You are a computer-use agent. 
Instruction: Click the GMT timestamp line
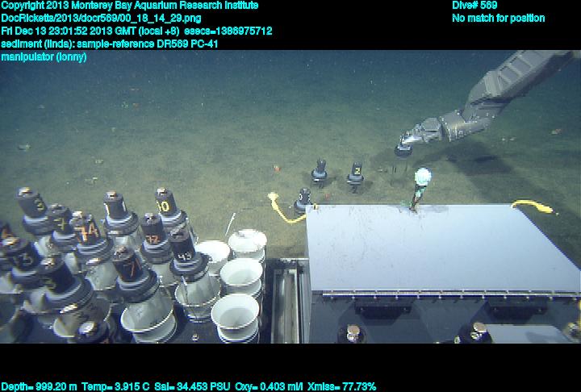point(136,31)
